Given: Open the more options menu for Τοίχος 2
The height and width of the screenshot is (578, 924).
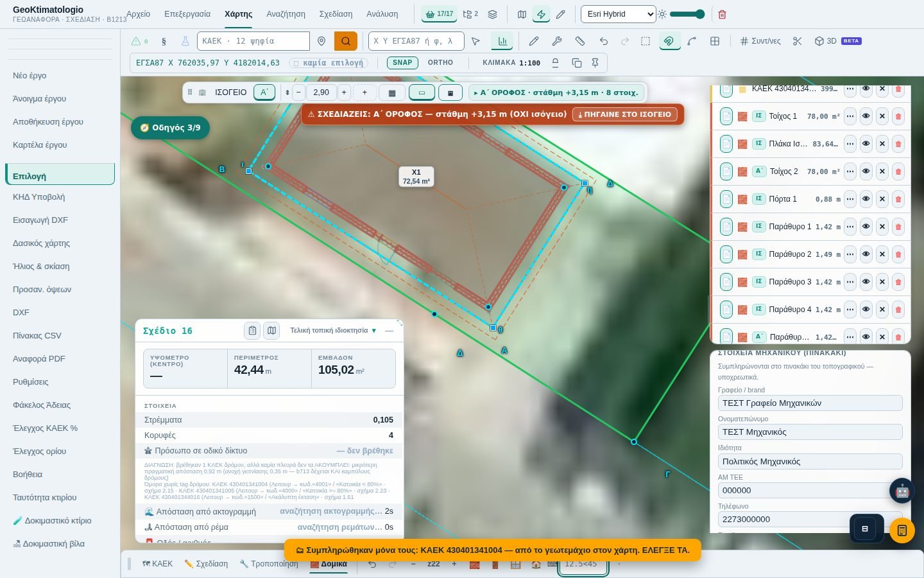Looking at the screenshot, I should click(x=850, y=171).
